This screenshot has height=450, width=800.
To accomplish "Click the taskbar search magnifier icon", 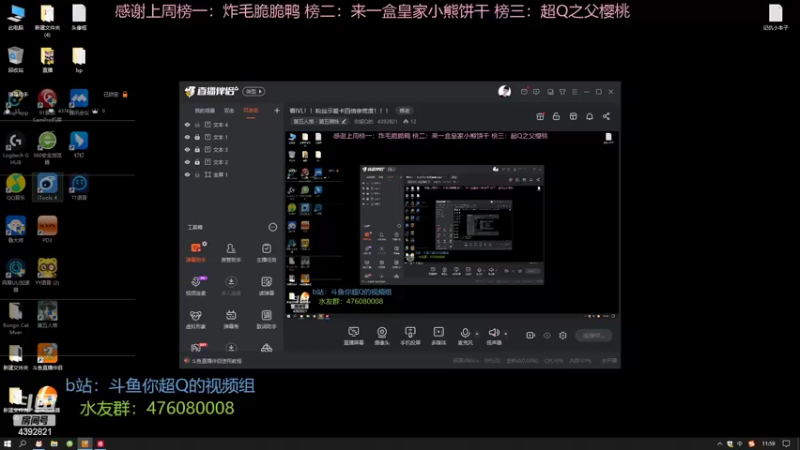I will [x=22, y=444].
